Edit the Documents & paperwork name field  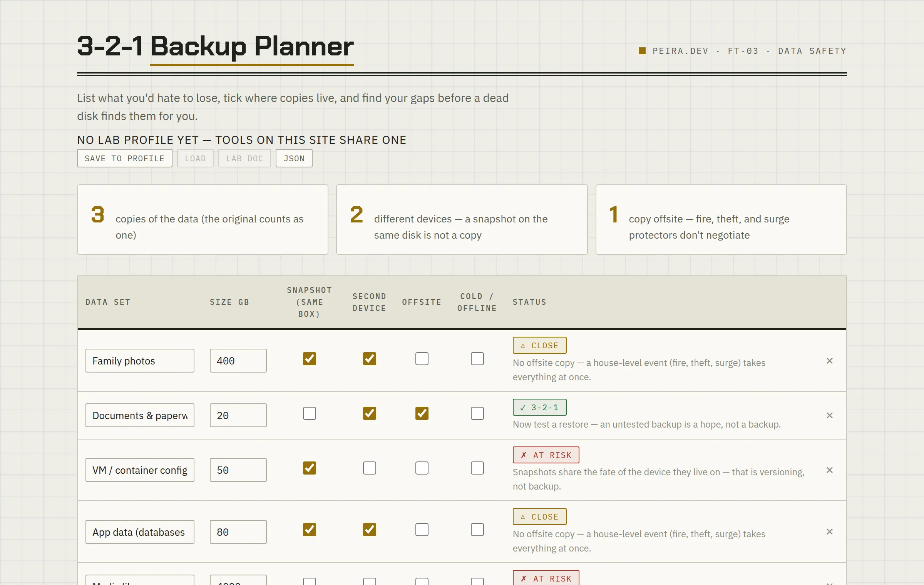click(x=140, y=415)
